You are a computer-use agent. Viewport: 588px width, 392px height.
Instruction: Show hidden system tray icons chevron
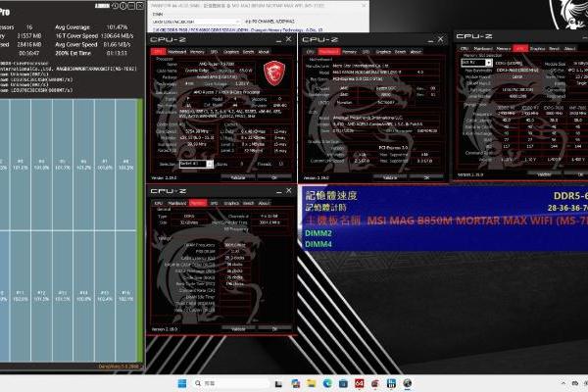coord(563,383)
